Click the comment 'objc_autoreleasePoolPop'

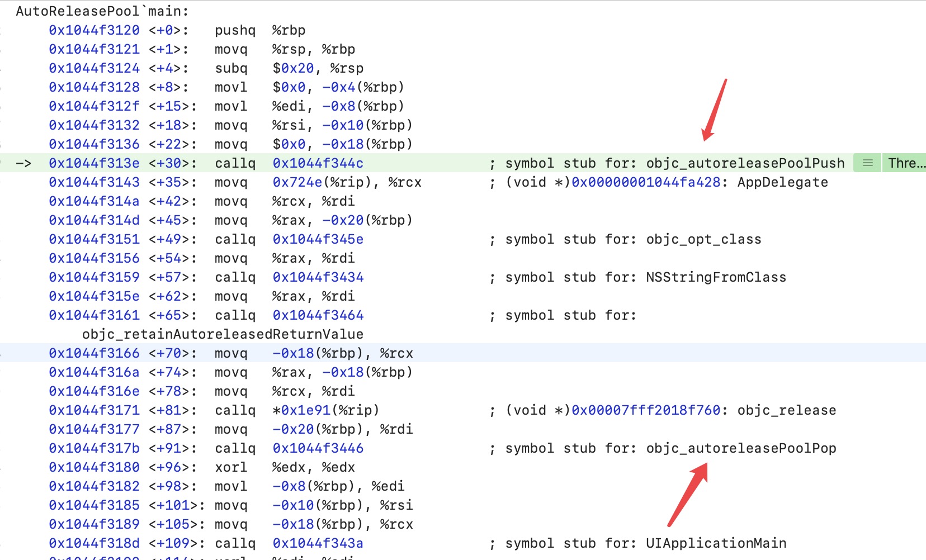coord(741,448)
